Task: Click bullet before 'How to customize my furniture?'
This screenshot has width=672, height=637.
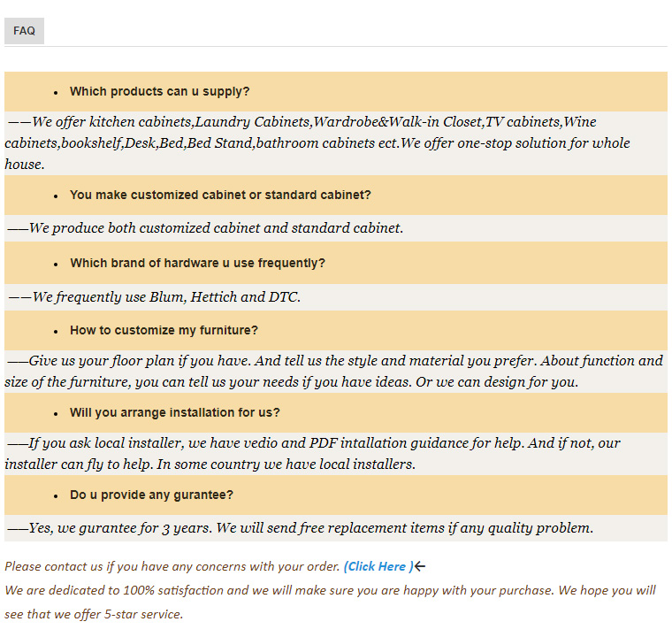Action: click(x=56, y=332)
